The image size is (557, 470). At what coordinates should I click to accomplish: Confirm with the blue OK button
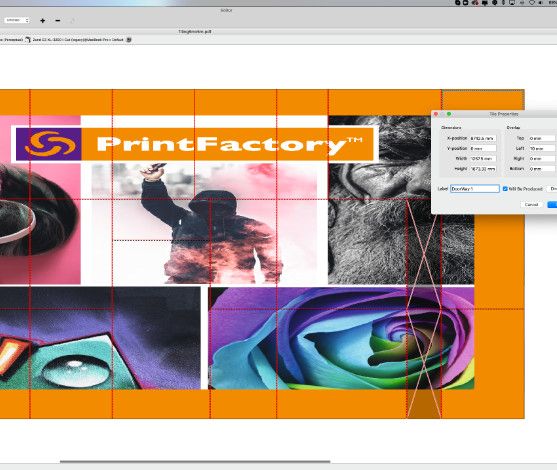click(552, 204)
